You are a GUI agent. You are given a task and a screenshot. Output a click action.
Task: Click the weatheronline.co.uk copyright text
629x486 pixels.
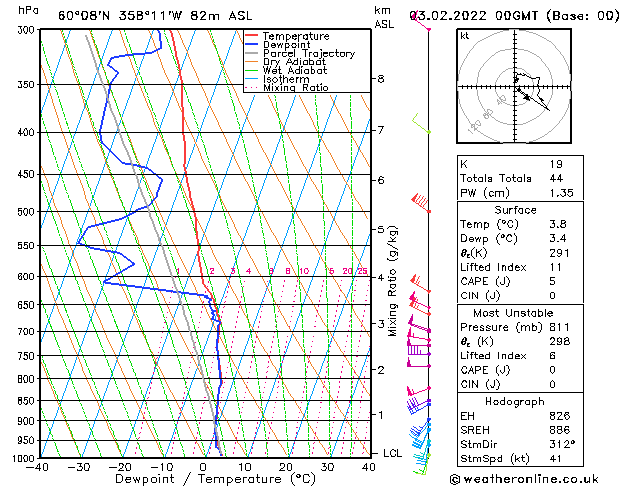click(524, 479)
